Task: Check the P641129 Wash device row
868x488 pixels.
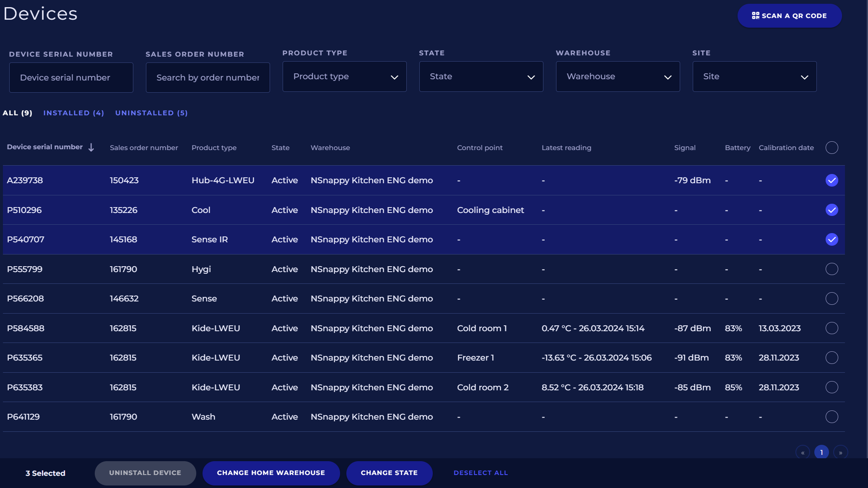Action: click(x=832, y=417)
